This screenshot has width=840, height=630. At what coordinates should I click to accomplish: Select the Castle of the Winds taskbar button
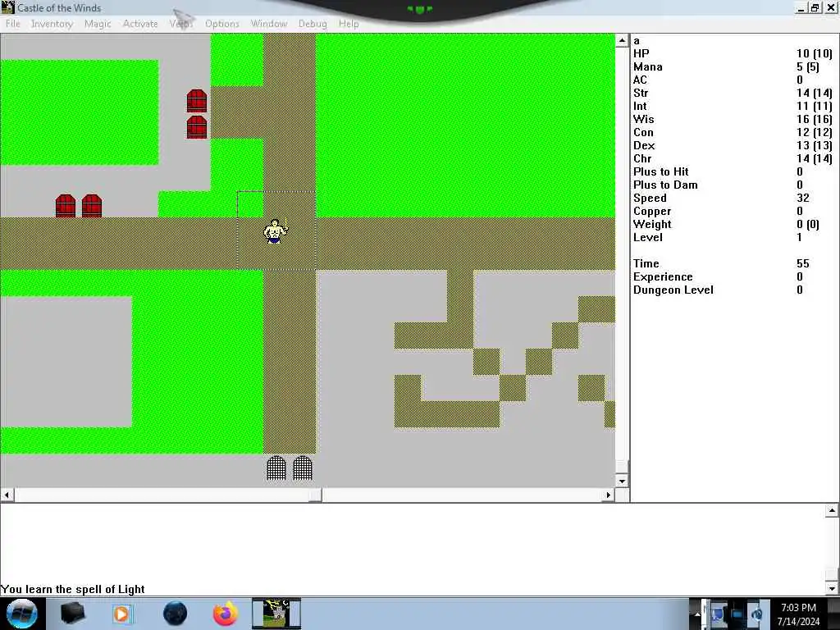pyautogui.click(x=276, y=614)
